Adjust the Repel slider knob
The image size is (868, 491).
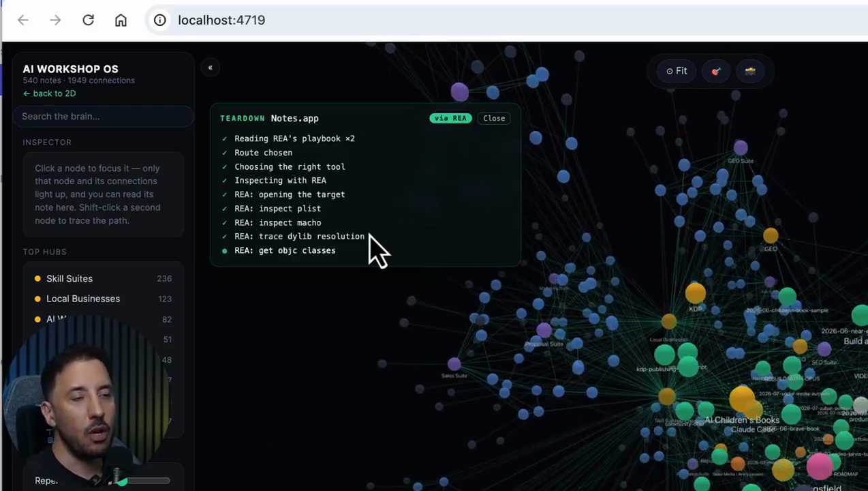pos(122,481)
